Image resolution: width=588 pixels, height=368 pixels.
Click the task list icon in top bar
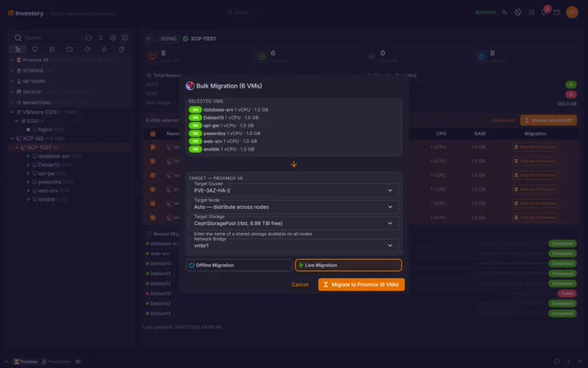click(x=531, y=12)
